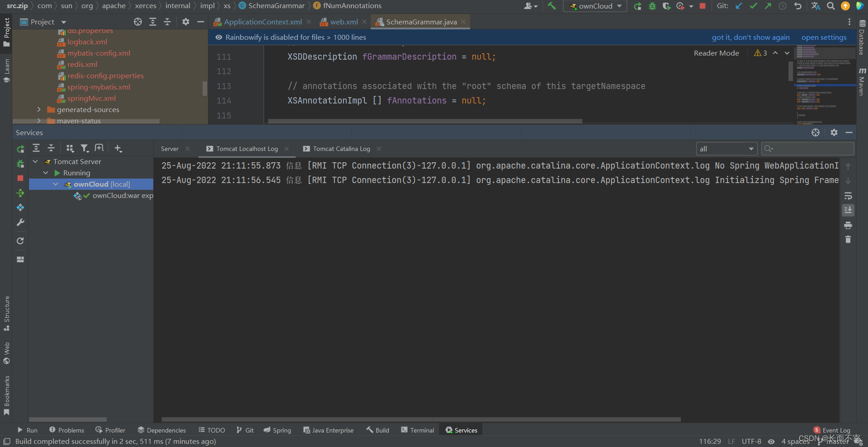Screen dimensions: 868x447
Task: Open Group By menu in Services
Action: [x=70, y=148]
